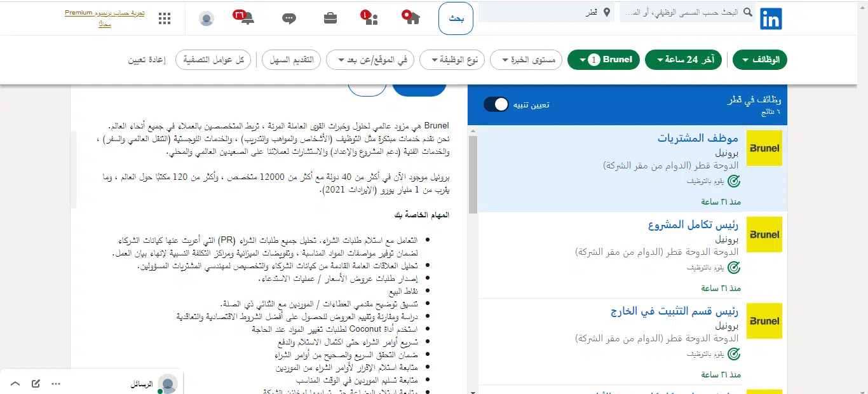Click منذ ٢١ ساعة in موظف المشتريات card
This screenshot has width=868, height=394.
coord(721,201)
